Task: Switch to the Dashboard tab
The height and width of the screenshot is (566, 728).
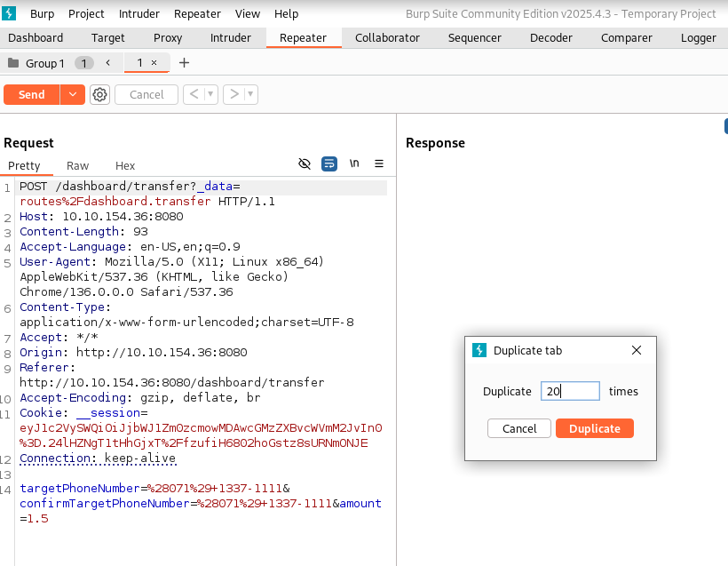Action: (x=36, y=37)
